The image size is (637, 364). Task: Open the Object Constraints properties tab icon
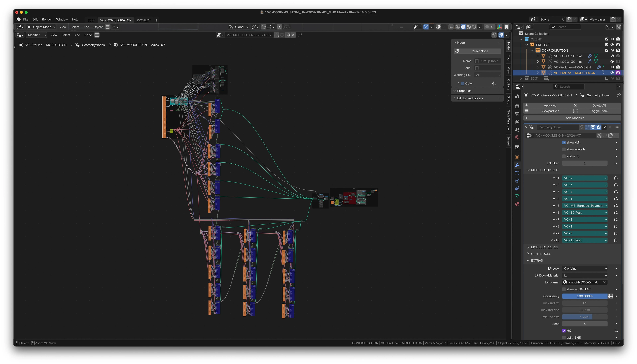517,188
